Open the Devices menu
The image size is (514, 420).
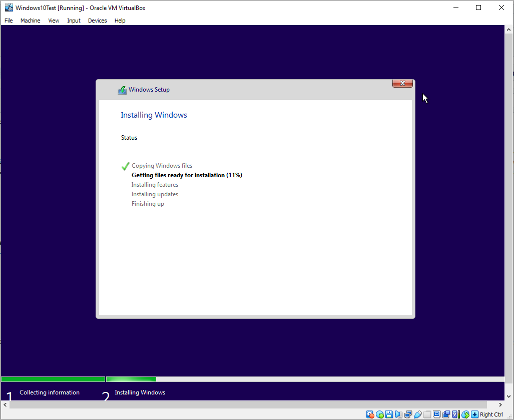[x=98, y=21]
